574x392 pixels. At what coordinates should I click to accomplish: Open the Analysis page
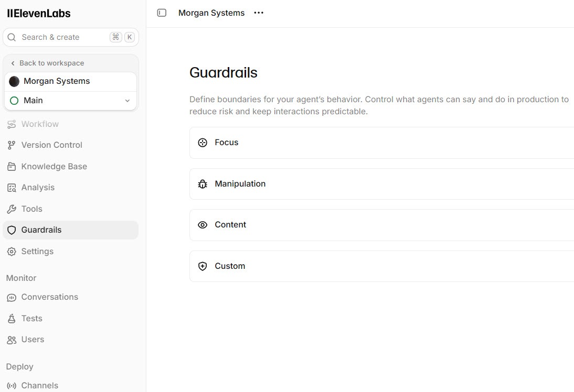[71, 188]
